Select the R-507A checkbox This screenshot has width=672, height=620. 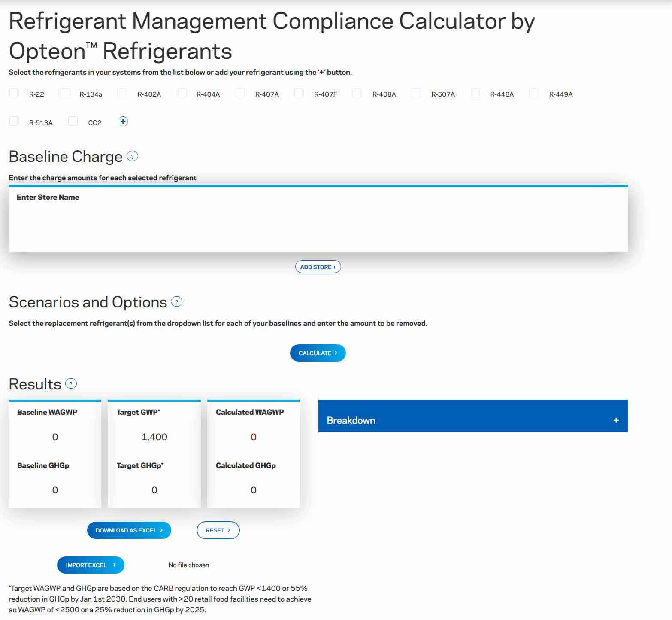(416, 93)
